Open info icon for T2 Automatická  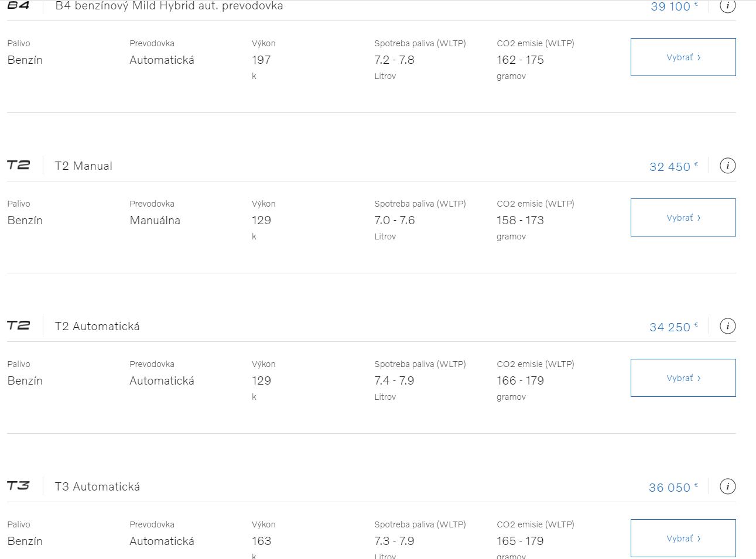(727, 326)
